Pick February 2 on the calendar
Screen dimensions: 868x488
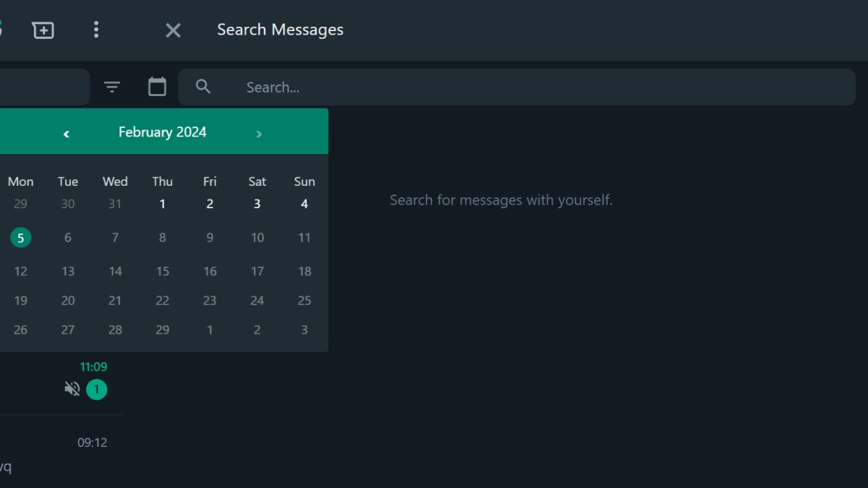(x=210, y=204)
